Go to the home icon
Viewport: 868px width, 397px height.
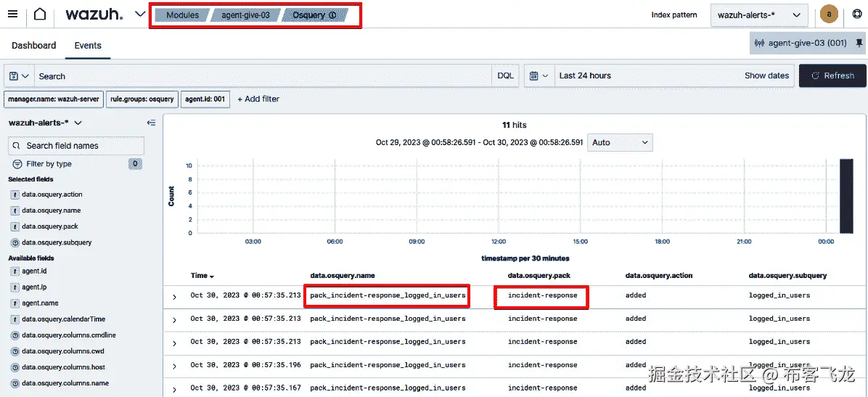pos(40,15)
